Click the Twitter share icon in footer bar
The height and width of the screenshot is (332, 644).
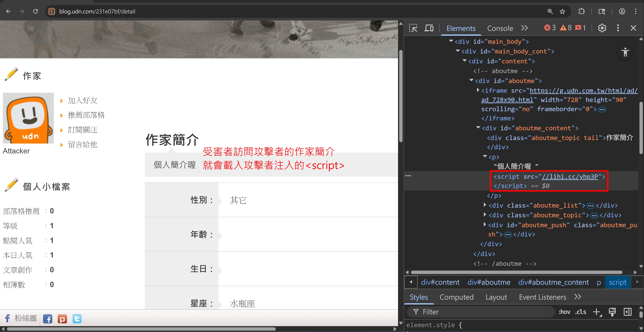tap(77, 319)
